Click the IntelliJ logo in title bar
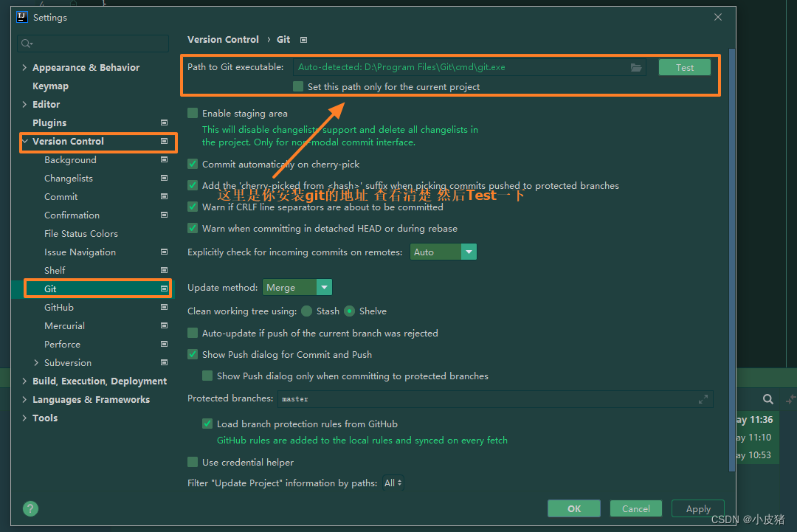797x532 pixels. tap(22, 17)
